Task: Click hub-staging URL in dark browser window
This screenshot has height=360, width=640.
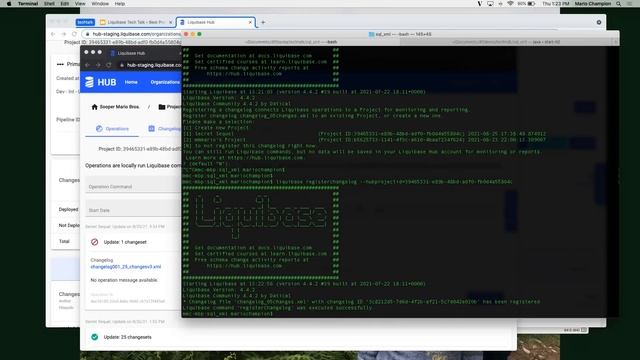Action: pos(153,65)
